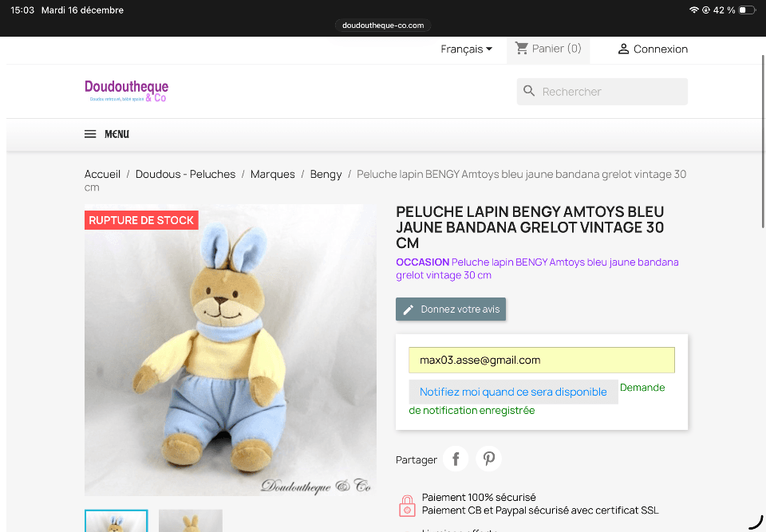Screen dimensions: 766x532
Task: Go to Accueil breadcrumb
Action: (102, 174)
